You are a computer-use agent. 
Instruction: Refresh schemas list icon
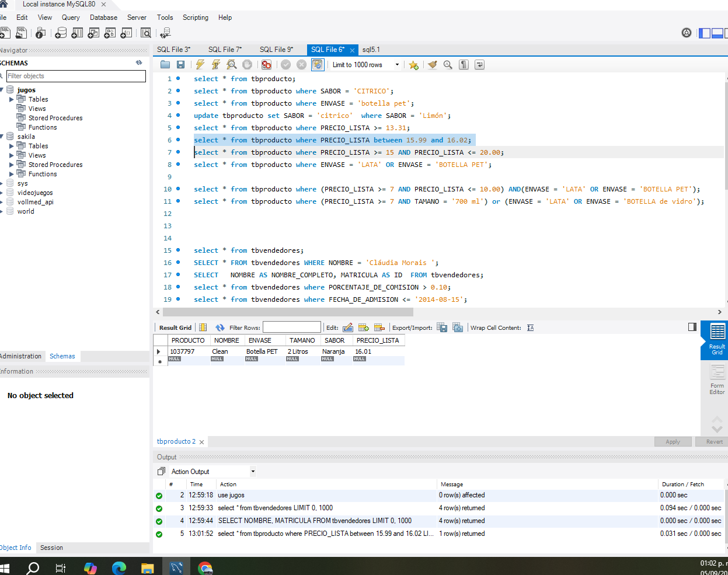pos(139,62)
